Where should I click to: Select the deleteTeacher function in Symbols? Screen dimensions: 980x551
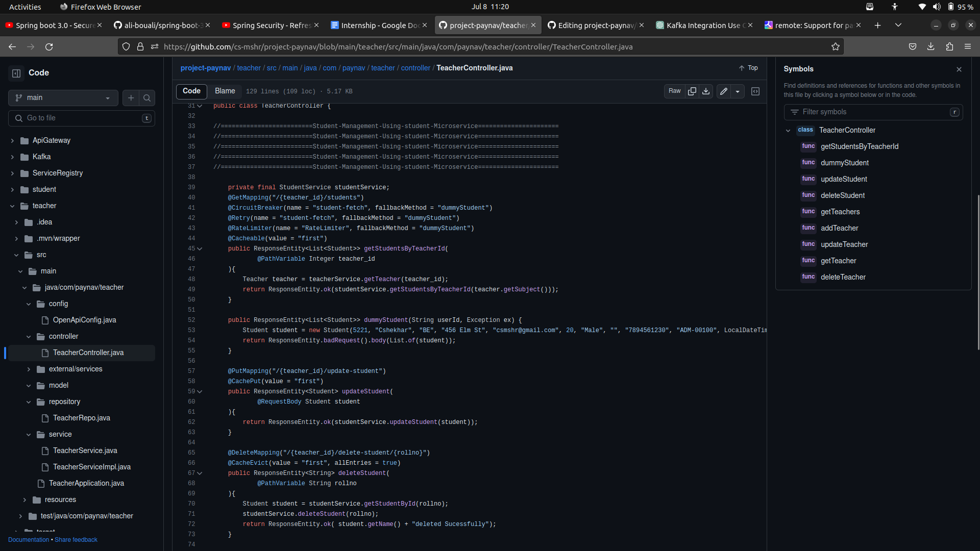coord(843,277)
